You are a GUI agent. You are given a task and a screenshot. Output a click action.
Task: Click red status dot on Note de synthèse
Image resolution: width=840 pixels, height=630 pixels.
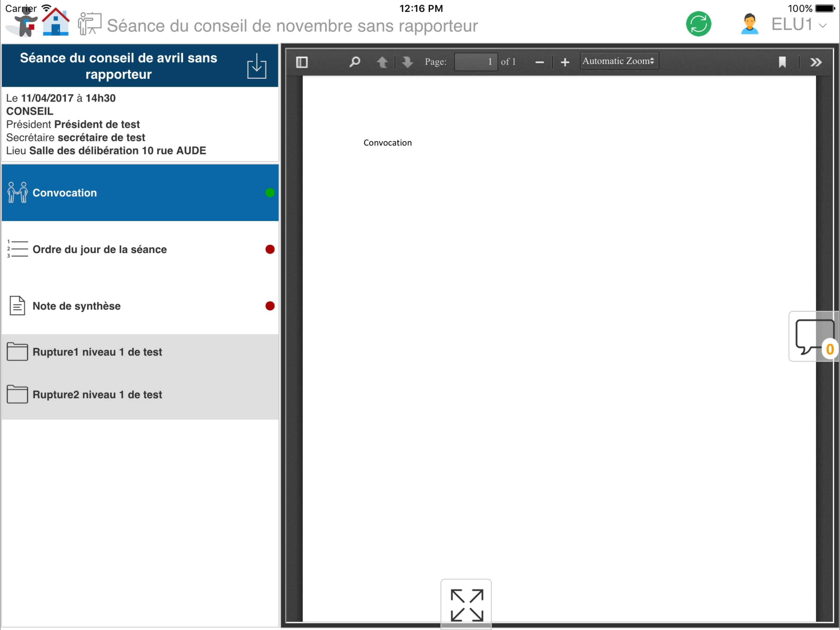(x=270, y=306)
